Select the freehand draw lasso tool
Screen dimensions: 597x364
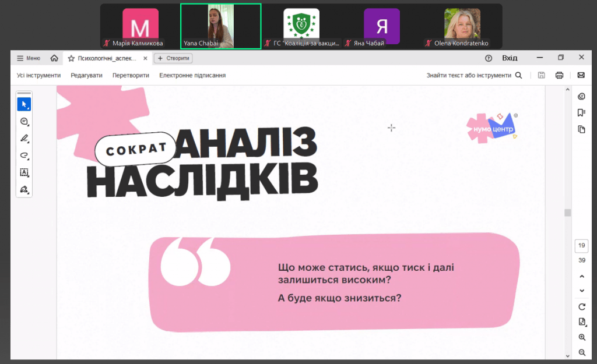click(24, 156)
